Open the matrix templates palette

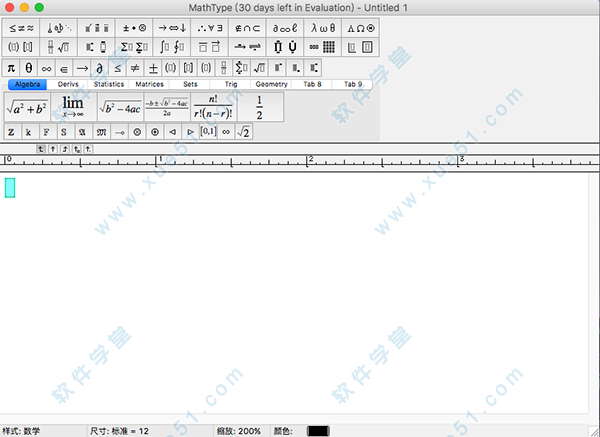[323, 47]
